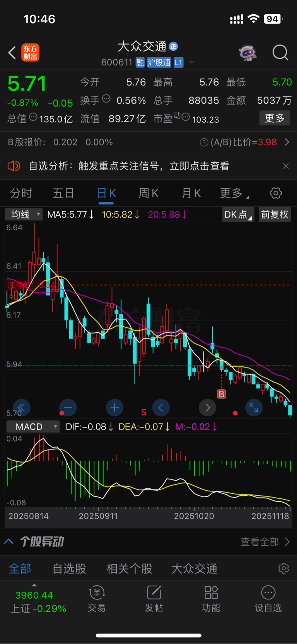The width and height of the screenshot is (297, 644).
Task: Tap the Wi-Fi icon in status bar
Action: pos(254,19)
